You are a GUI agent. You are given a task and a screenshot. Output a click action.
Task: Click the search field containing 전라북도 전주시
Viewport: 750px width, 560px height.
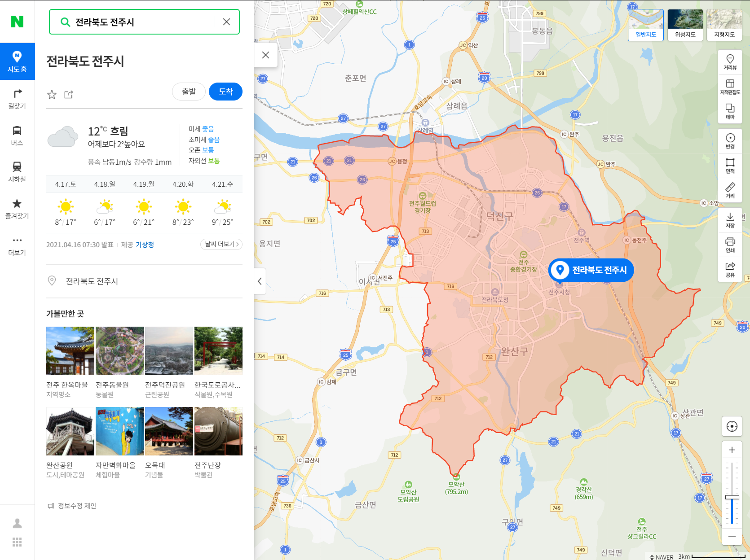pyautogui.click(x=144, y=22)
